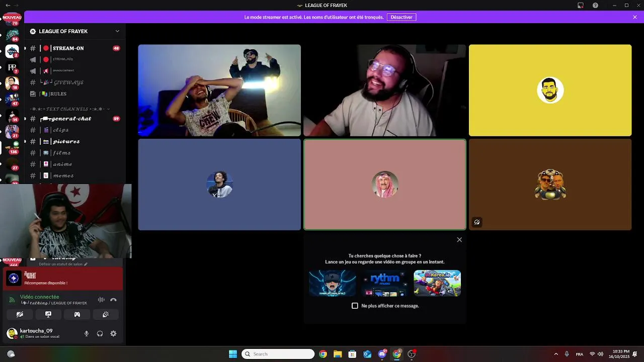This screenshot has width=644, height=362.
Task: Open the FRA language switcher
Action: [x=580, y=354]
